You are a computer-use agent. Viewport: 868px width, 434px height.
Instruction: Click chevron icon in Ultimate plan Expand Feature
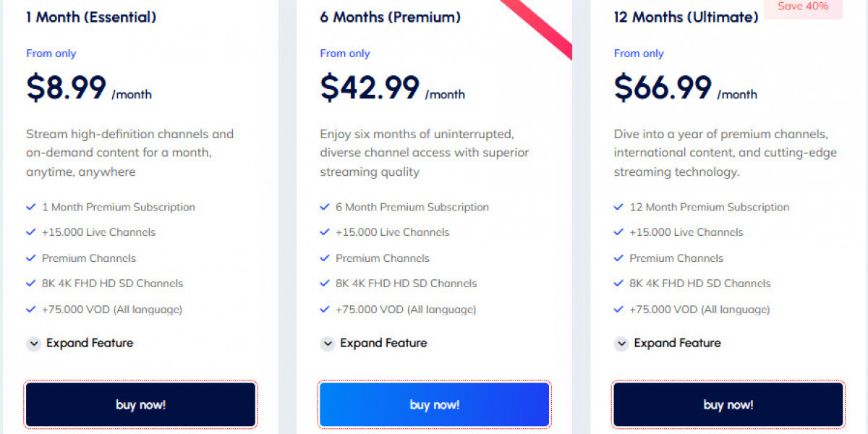tap(621, 344)
